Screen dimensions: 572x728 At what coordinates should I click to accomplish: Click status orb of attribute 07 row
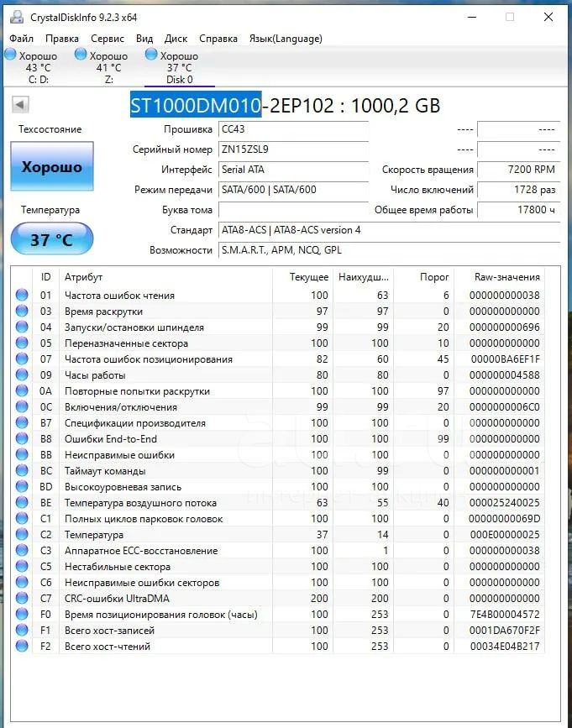click(22, 359)
